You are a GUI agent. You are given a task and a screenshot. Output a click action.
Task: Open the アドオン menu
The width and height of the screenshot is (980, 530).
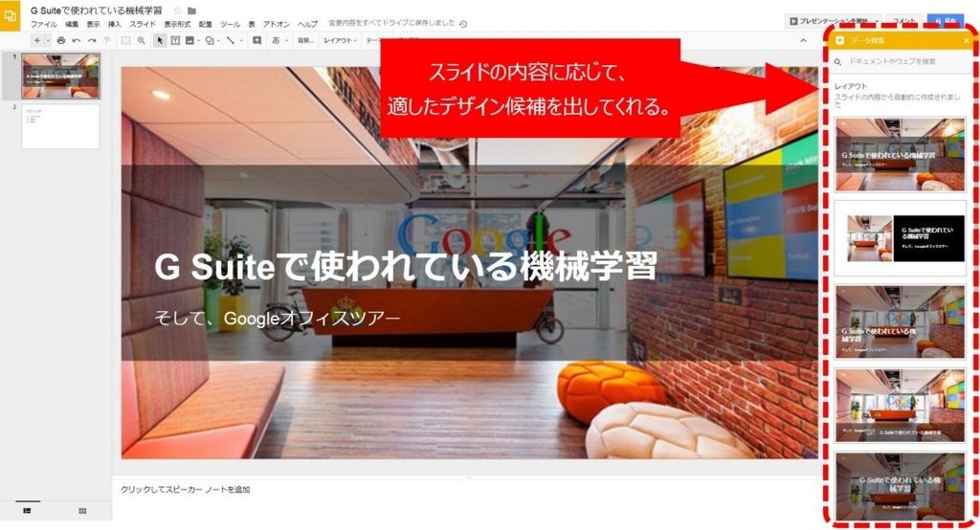point(277,24)
